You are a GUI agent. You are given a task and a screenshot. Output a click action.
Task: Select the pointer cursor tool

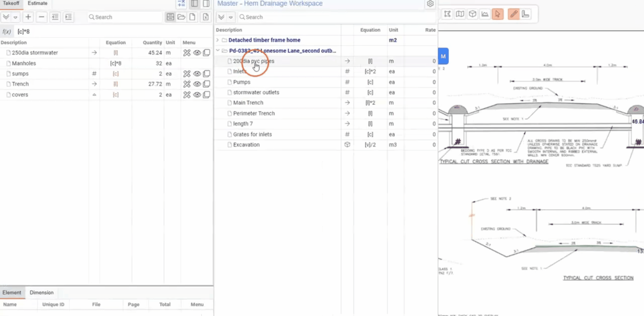[498, 14]
